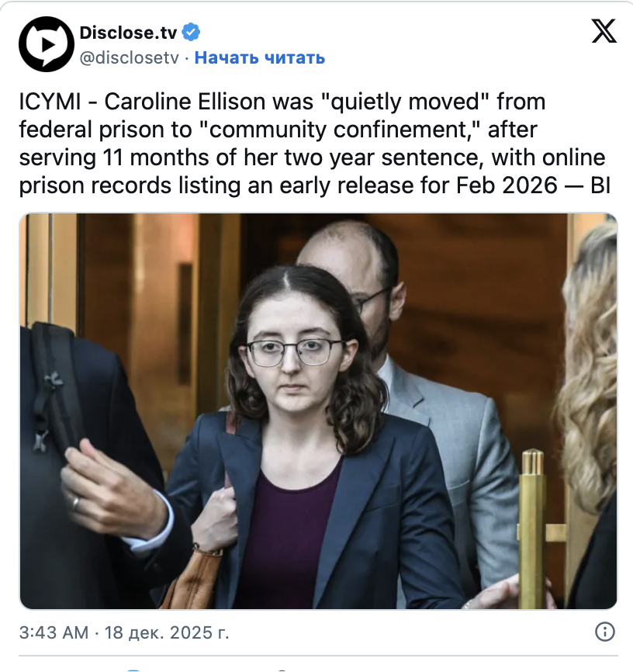Click the BI source attribution text
This screenshot has height=672, width=633.
click(x=600, y=185)
